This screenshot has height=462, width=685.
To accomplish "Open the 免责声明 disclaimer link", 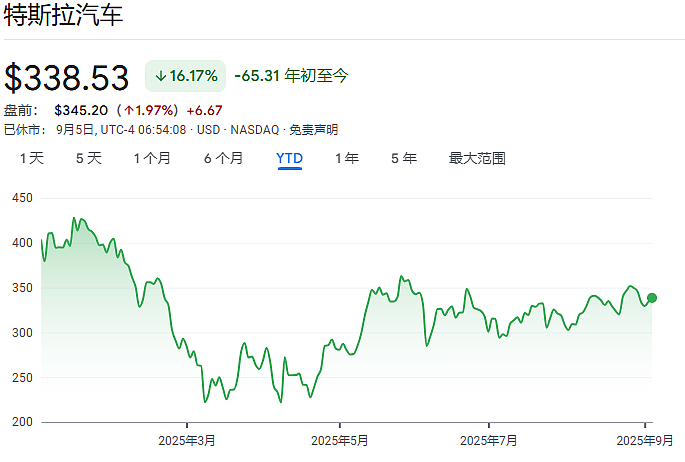I will pos(314,130).
